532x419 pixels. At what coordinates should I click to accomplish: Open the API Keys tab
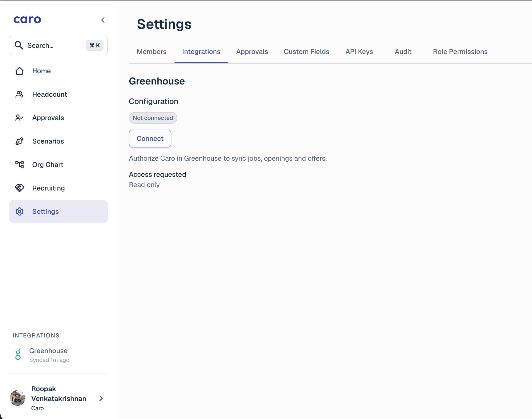tap(359, 52)
